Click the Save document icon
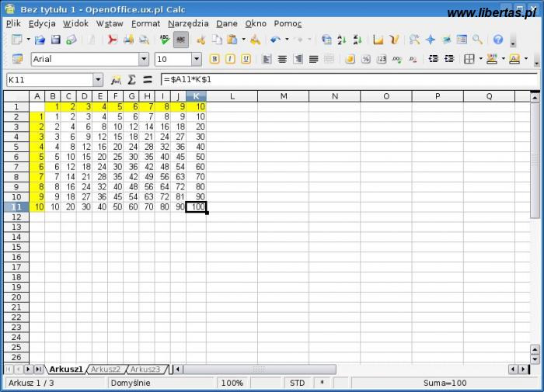 [x=55, y=40]
